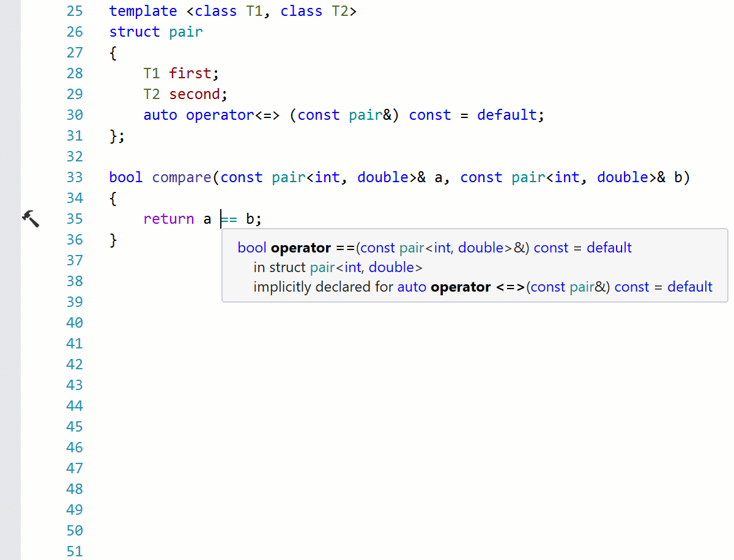This screenshot has width=734, height=560.
Task: Click the quick-fix hammer icon beside line 35
Action: point(31,218)
